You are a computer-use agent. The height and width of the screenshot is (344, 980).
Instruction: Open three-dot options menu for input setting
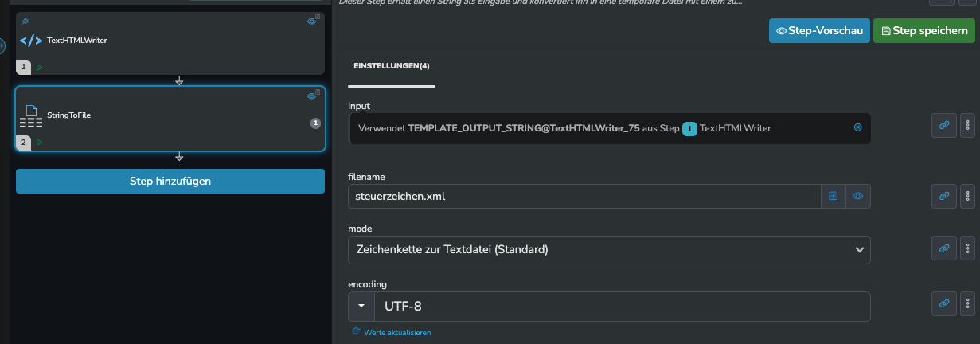click(968, 125)
